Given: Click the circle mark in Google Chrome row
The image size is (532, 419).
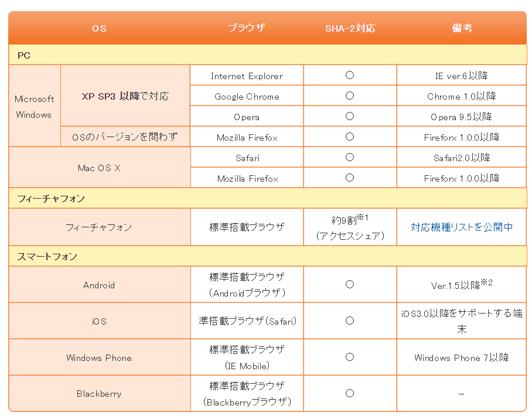Looking at the screenshot, I should [x=350, y=96].
